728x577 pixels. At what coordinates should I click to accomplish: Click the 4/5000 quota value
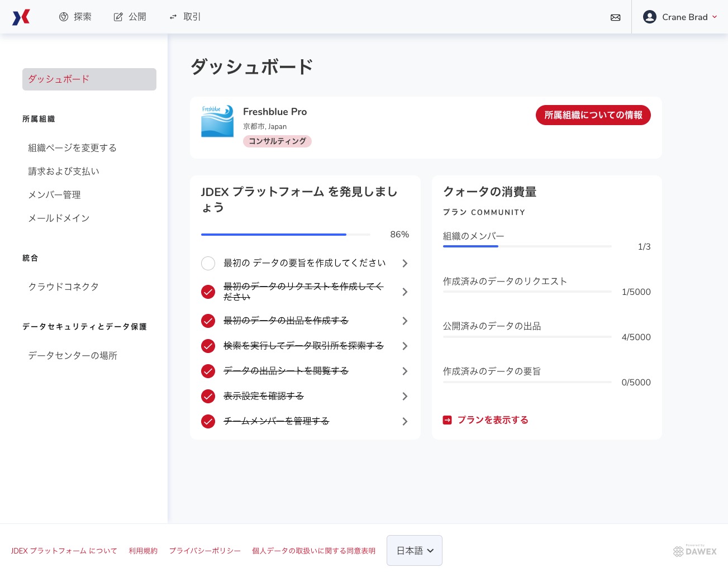[x=636, y=337]
